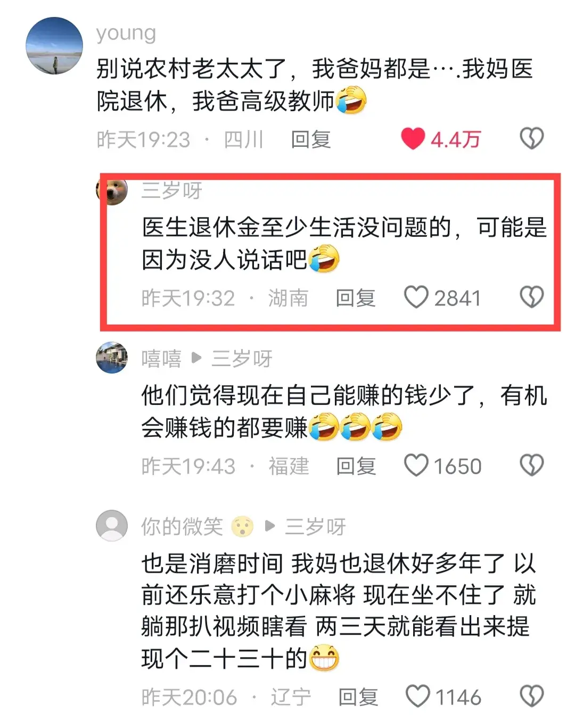
Task: Open username young's profile
Action: point(126,34)
